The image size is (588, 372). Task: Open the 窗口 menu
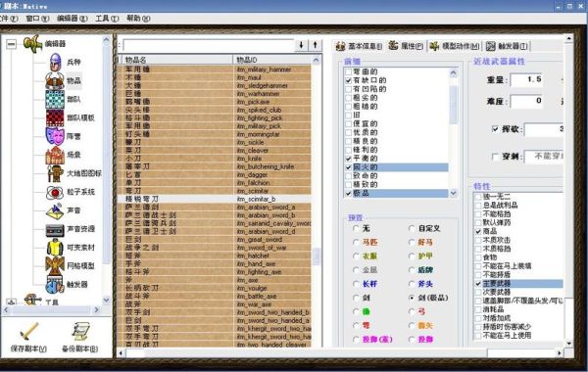(x=37, y=19)
